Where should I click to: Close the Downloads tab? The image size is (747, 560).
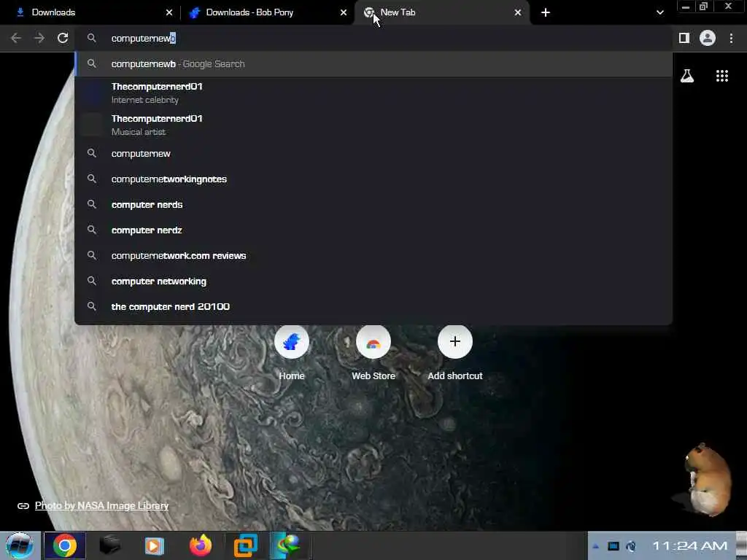click(x=169, y=12)
